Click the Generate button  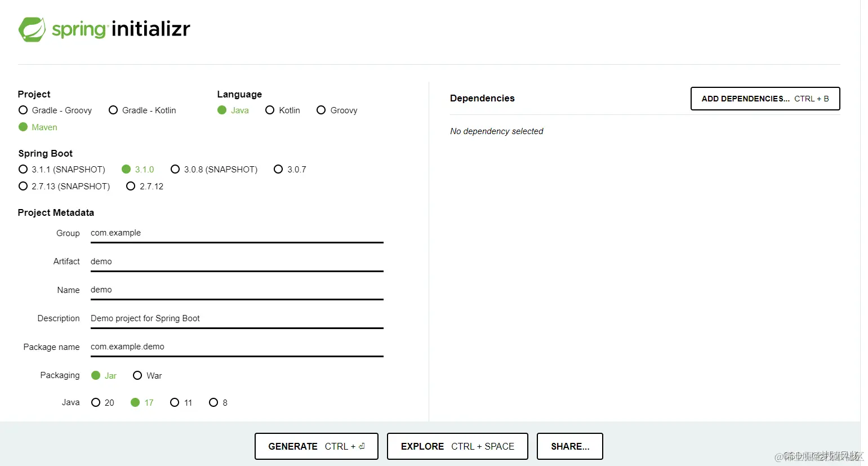pos(317,446)
